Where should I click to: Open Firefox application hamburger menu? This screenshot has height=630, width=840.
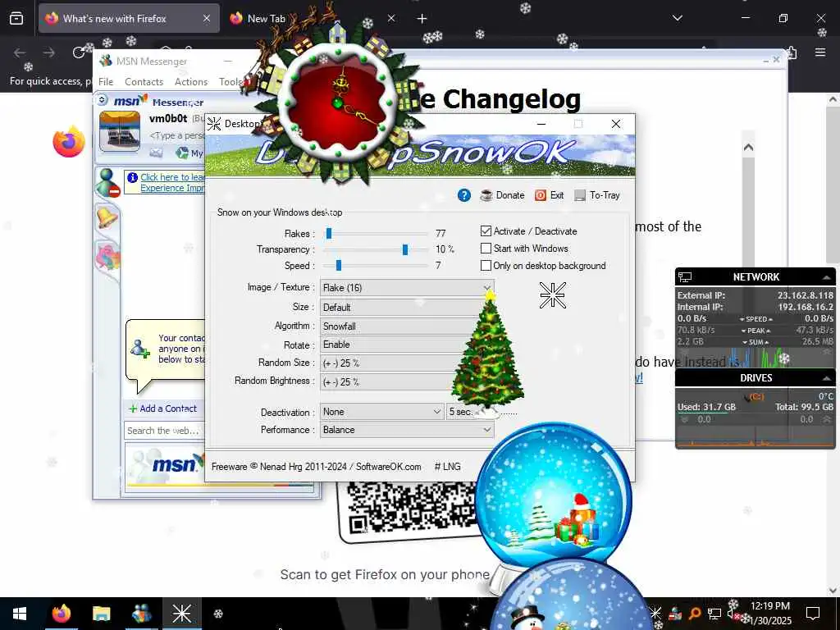tap(820, 52)
